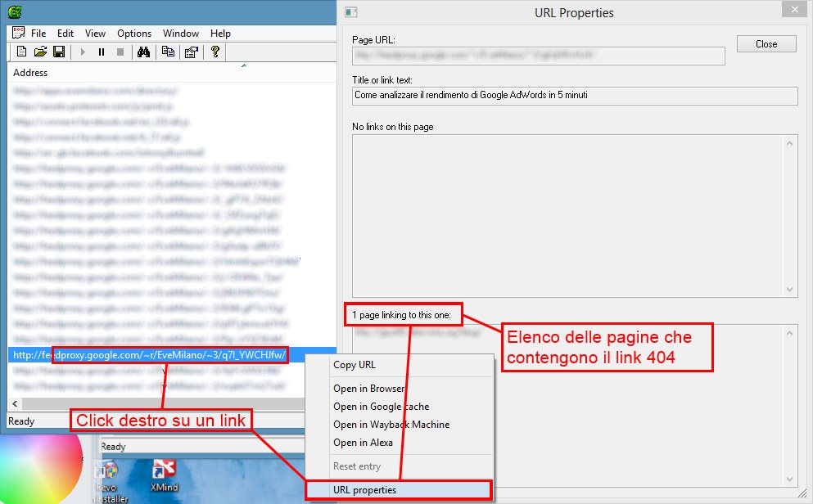813x504 pixels.
Task: Click scroll-up arrow in pages-linking list
Action: (790, 333)
